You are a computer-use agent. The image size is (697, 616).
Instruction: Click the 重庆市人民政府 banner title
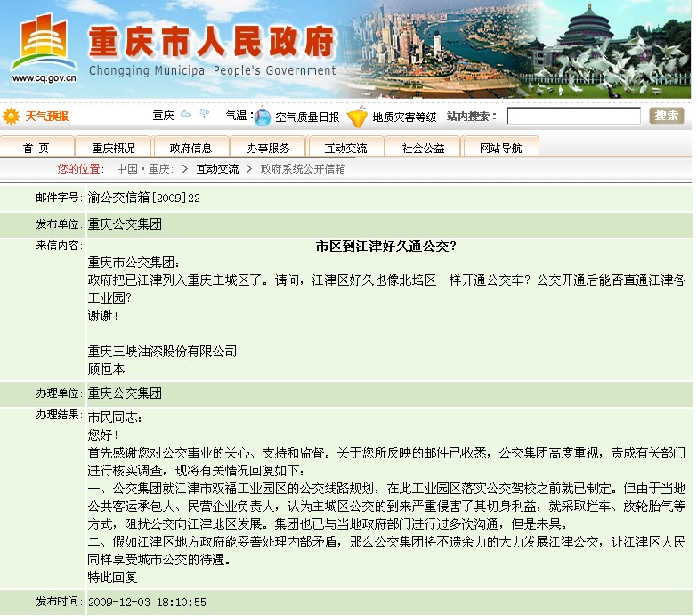tap(212, 41)
